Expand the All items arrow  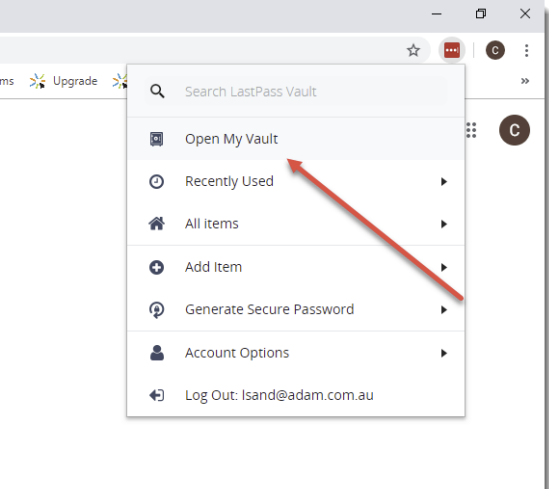[x=444, y=224]
